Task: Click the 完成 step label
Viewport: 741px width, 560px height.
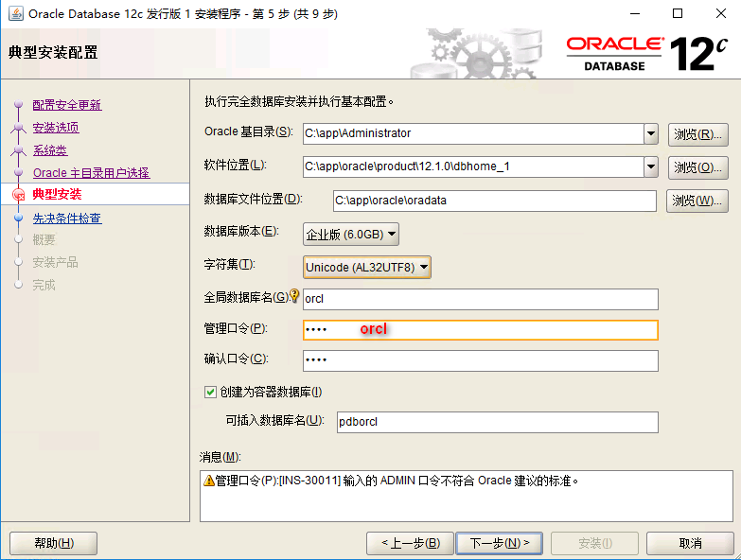Action: pyautogui.click(x=44, y=285)
